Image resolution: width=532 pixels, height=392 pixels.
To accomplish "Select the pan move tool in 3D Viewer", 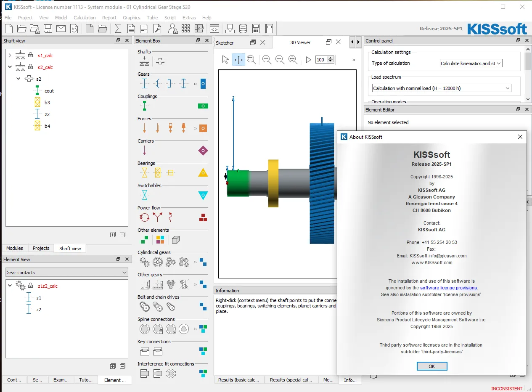I will (x=238, y=60).
